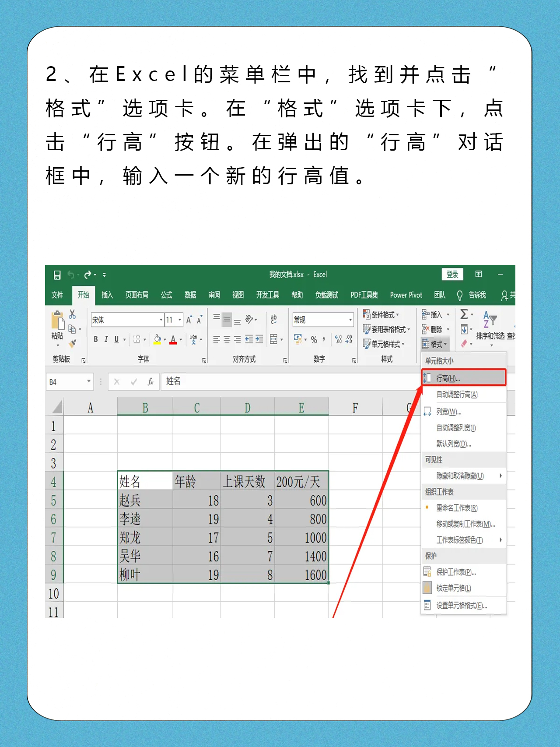This screenshot has width=560, height=747.
Task: Toggle Bold formatting
Action: (x=96, y=339)
